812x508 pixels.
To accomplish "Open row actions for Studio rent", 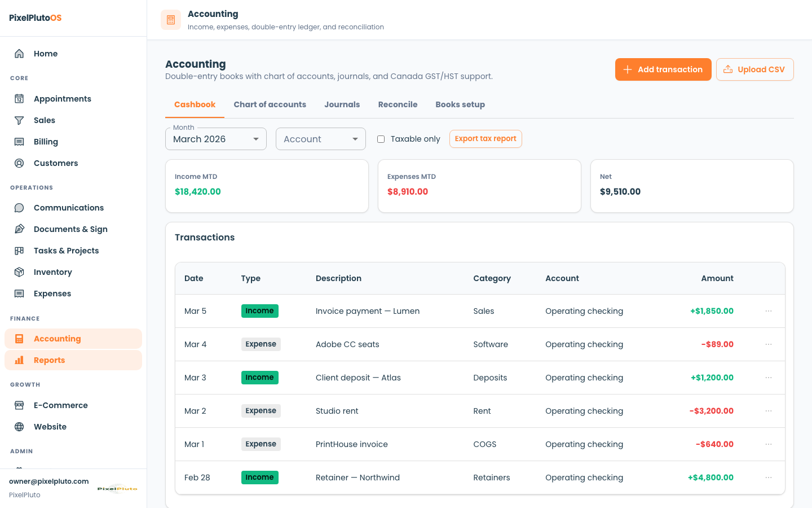I will tap(769, 411).
